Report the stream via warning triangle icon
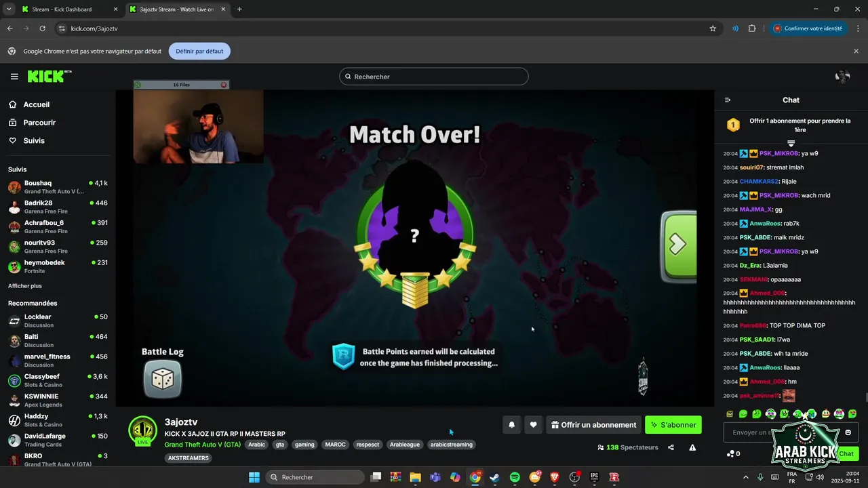 tap(692, 447)
